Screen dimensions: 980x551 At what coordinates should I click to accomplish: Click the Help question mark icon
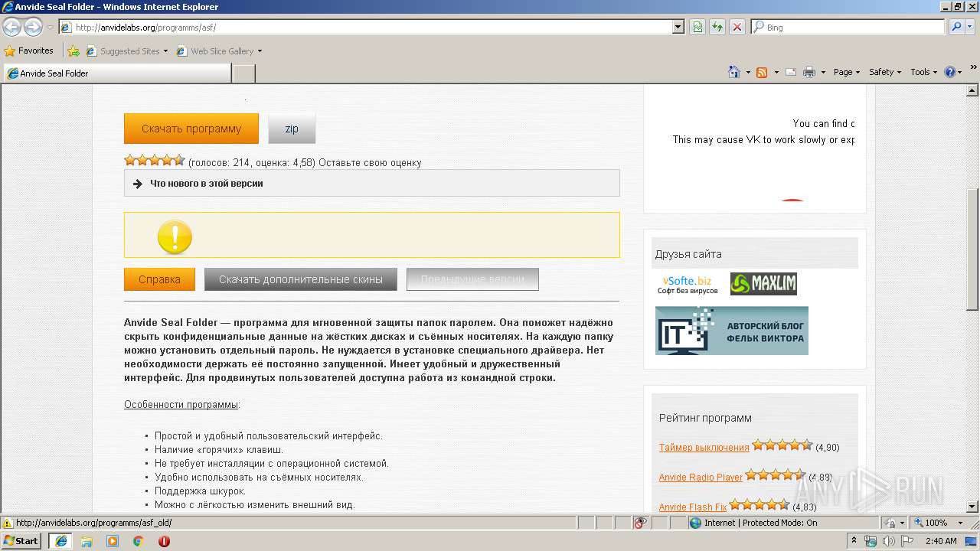[x=950, y=72]
